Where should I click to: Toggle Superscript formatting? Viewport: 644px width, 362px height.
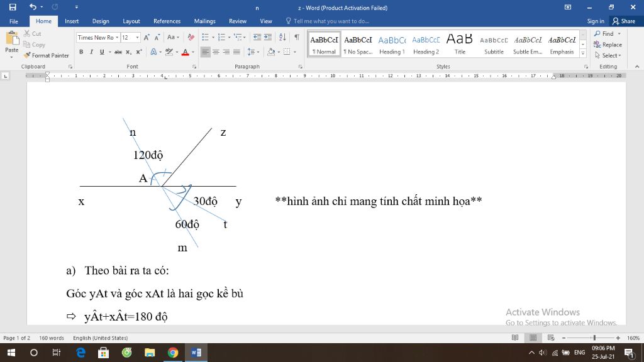tap(139, 52)
